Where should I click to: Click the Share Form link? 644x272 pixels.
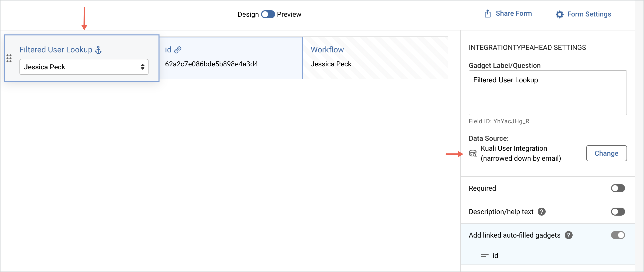click(x=514, y=13)
